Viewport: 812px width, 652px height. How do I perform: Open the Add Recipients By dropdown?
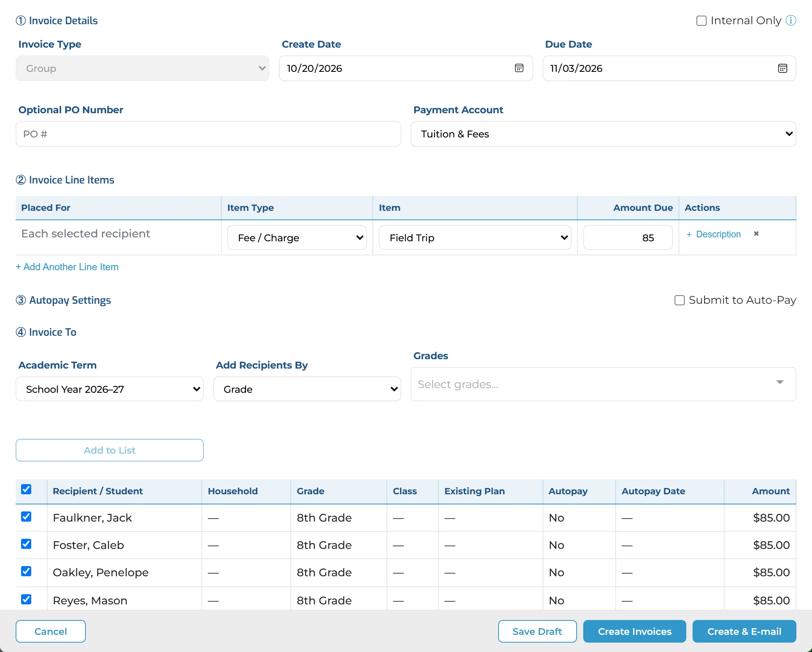coord(307,389)
